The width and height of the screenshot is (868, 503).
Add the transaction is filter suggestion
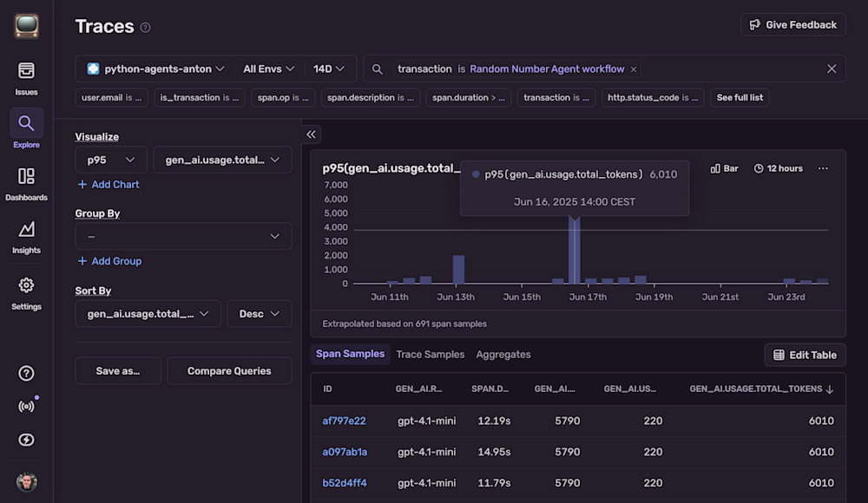tap(556, 97)
